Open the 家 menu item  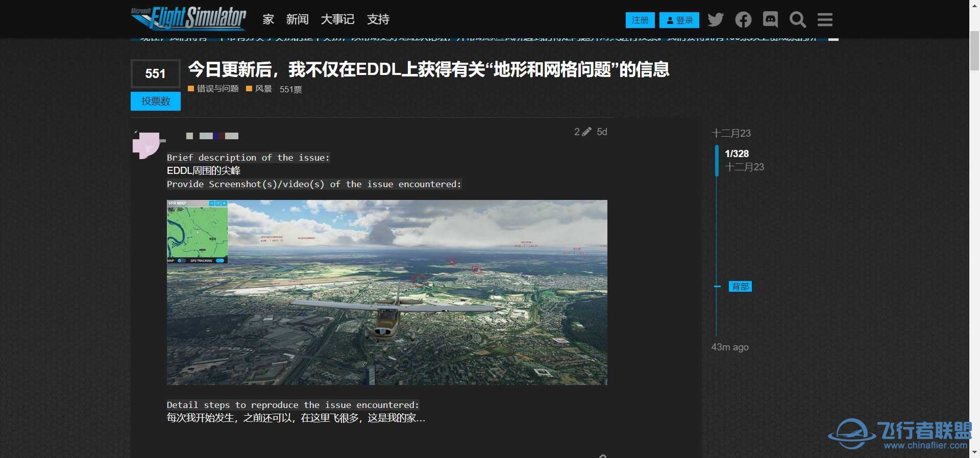tap(268, 19)
